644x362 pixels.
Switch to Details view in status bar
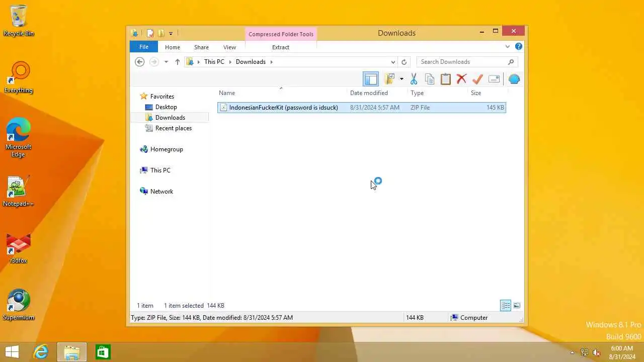tap(506, 305)
